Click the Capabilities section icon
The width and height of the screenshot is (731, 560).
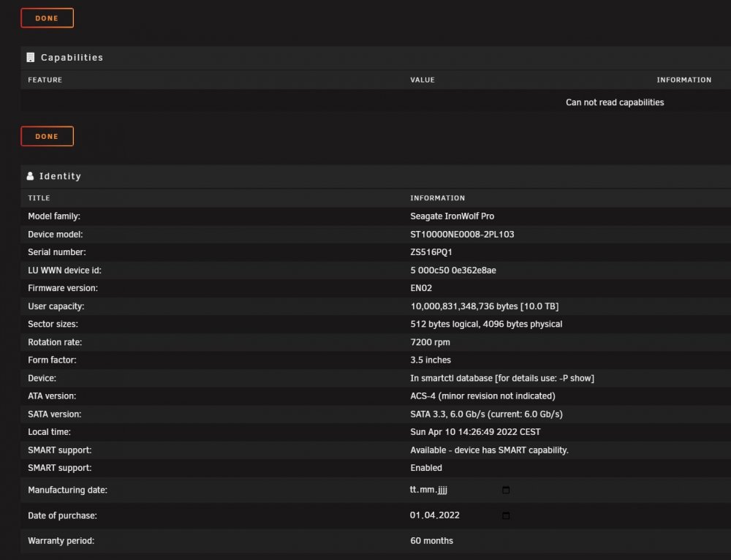31,57
